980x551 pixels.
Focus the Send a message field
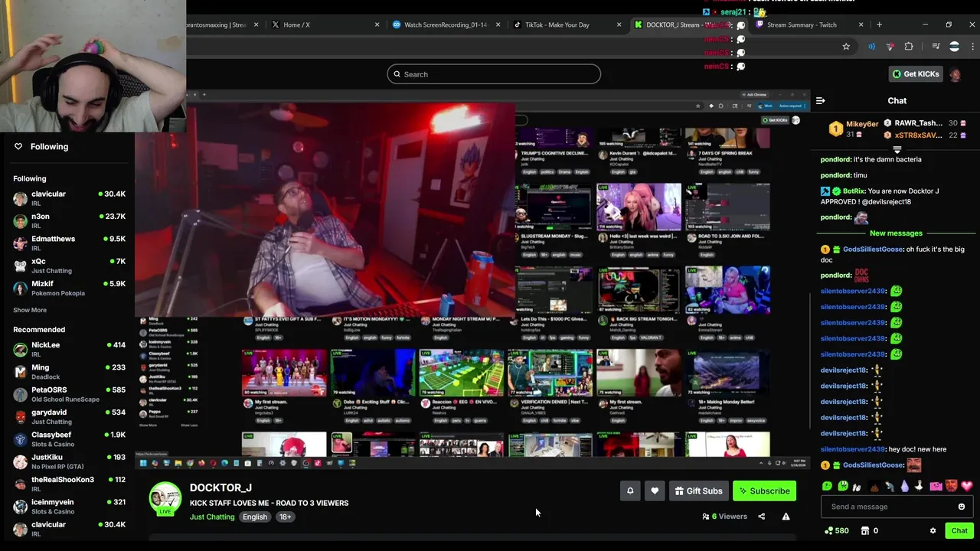pyautogui.click(x=896, y=507)
